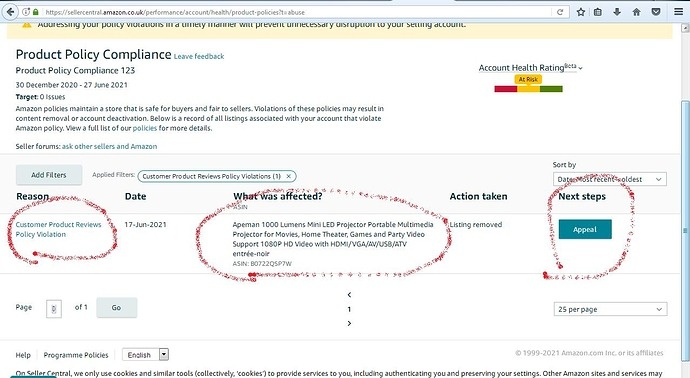
Task: Click the 'What was affected?' column header
Action: coord(278,196)
